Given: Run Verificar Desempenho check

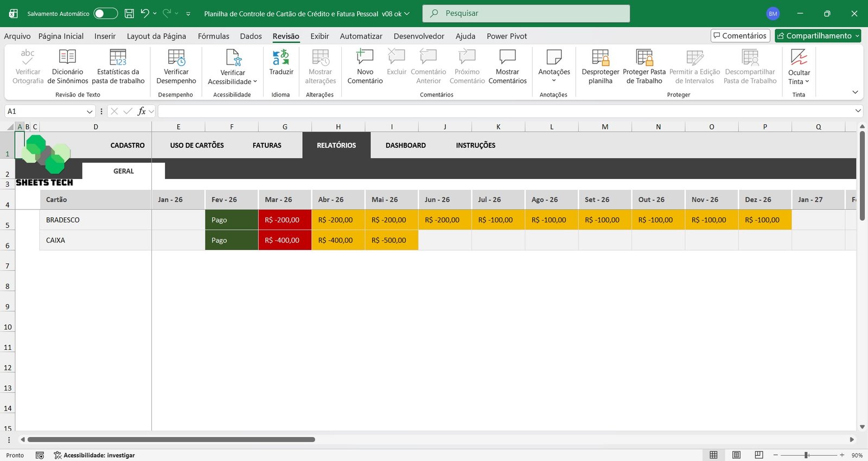Looking at the screenshot, I should (176, 66).
